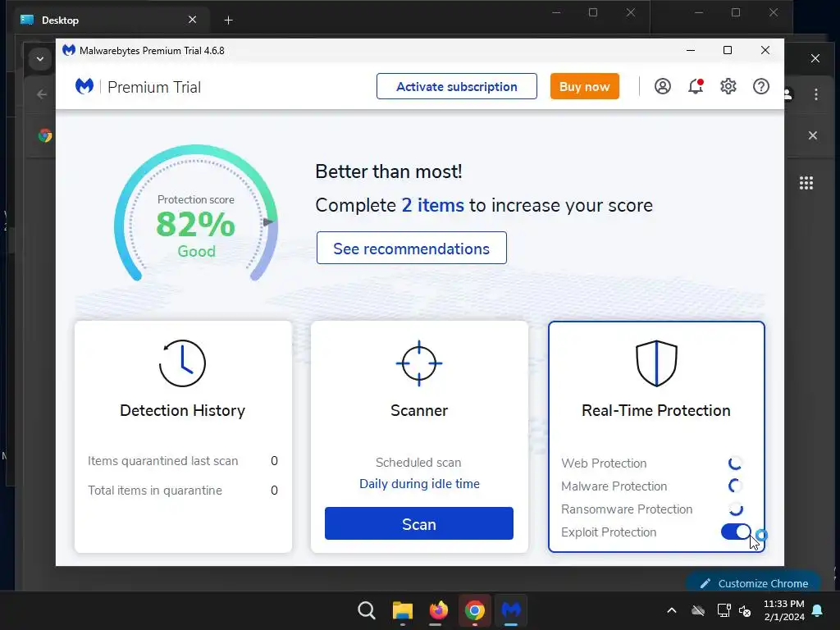Click the Chrome back arrow

pyautogui.click(x=42, y=94)
